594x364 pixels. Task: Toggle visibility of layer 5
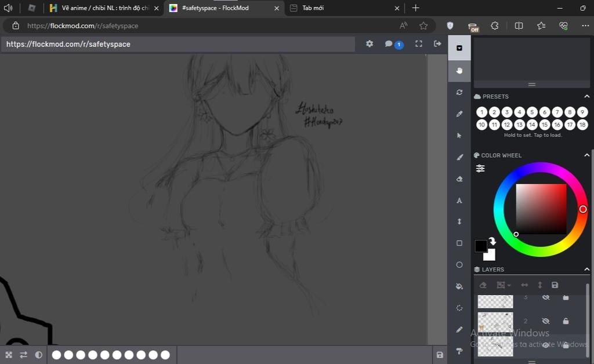(545, 297)
